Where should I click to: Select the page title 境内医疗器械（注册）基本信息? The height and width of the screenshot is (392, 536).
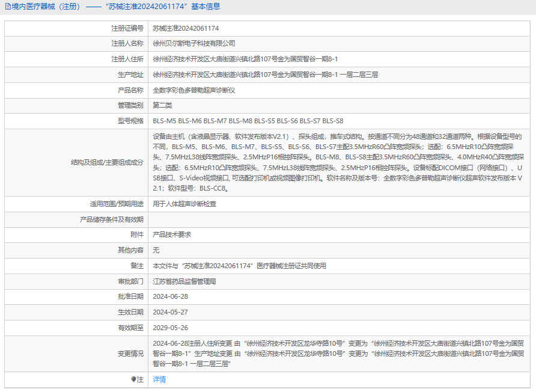(115, 7)
